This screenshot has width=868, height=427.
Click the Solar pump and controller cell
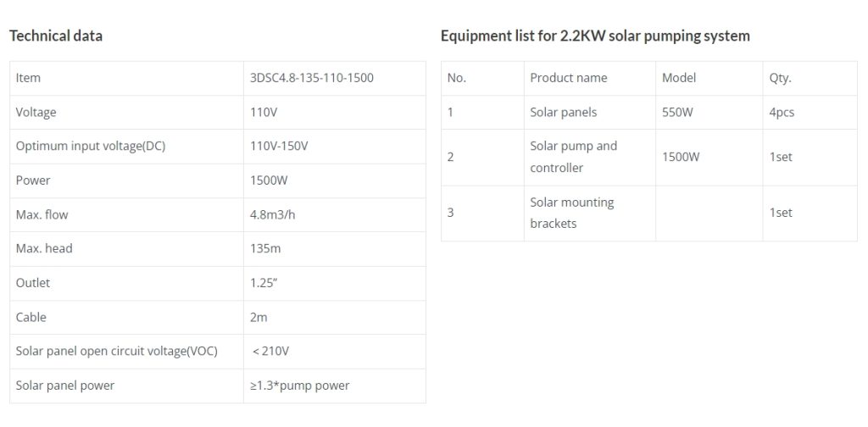pos(590,157)
